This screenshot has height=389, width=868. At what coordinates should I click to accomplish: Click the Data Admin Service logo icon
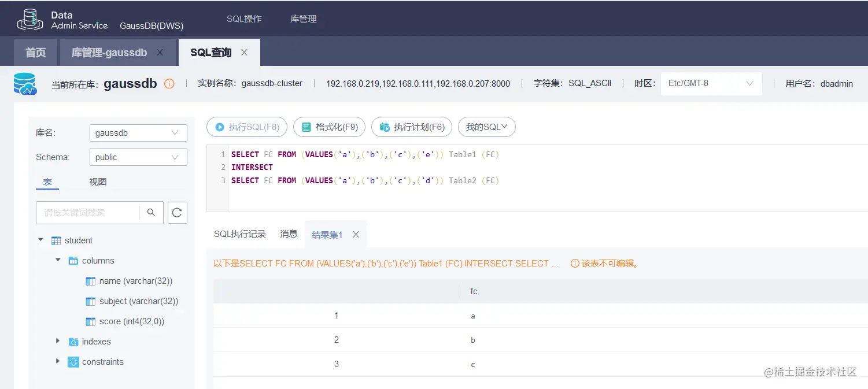(30, 19)
